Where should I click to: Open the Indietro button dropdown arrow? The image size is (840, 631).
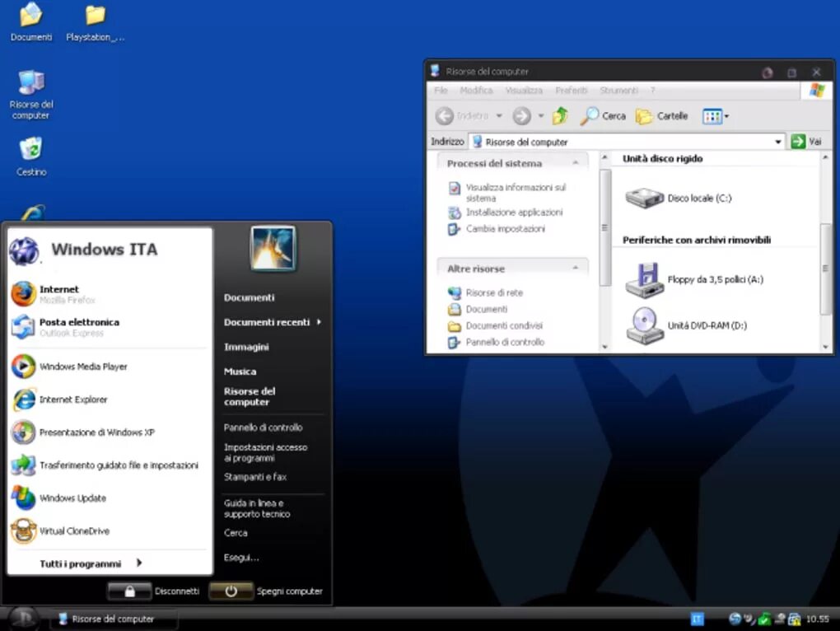click(500, 116)
